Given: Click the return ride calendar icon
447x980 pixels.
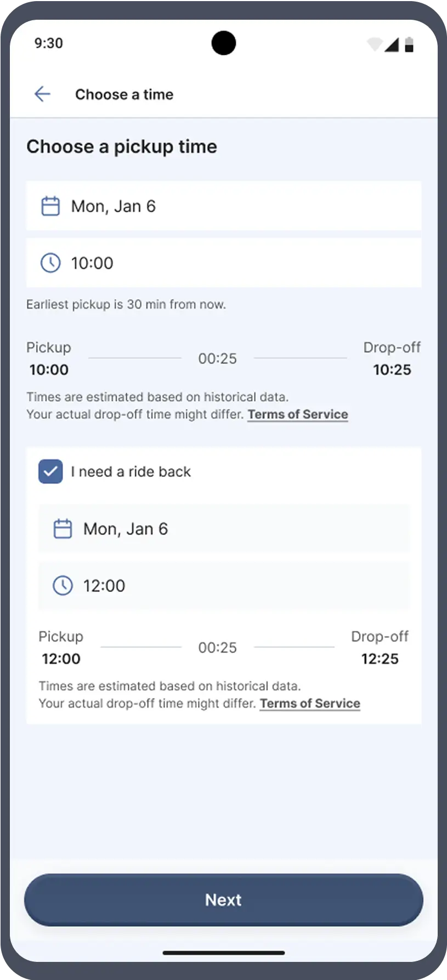Looking at the screenshot, I should click(x=63, y=529).
